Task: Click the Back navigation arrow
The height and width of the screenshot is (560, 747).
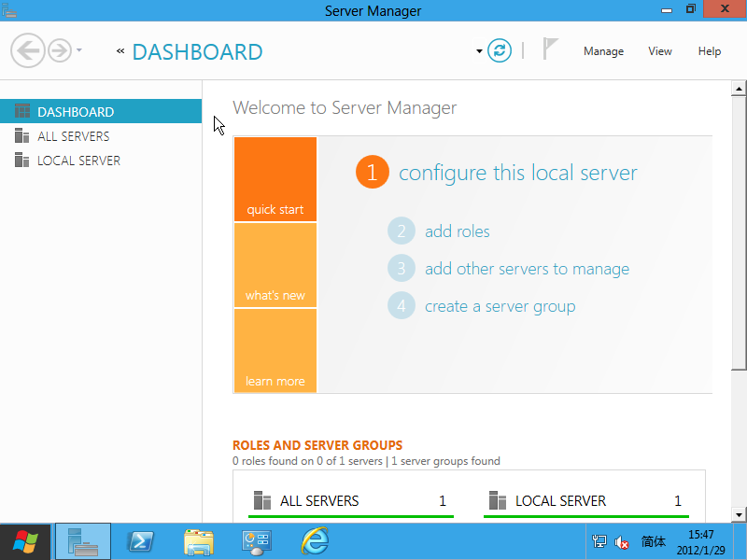Action: click(x=28, y=50)
